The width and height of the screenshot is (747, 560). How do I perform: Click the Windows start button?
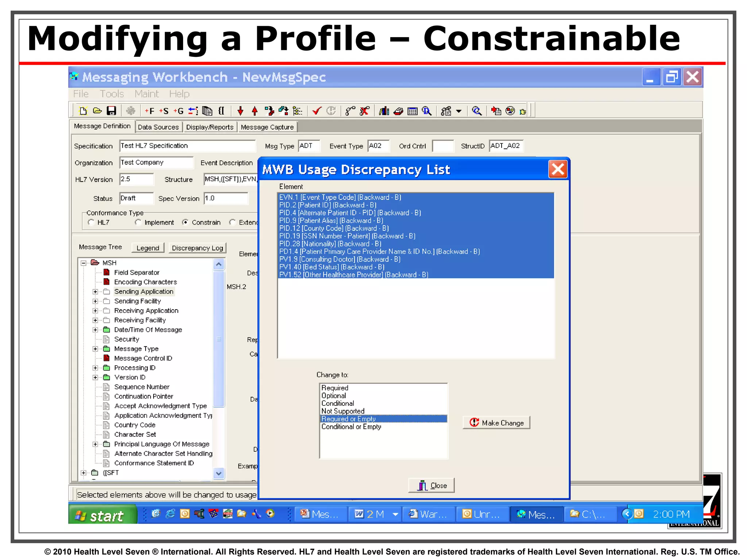pos(102,515)
